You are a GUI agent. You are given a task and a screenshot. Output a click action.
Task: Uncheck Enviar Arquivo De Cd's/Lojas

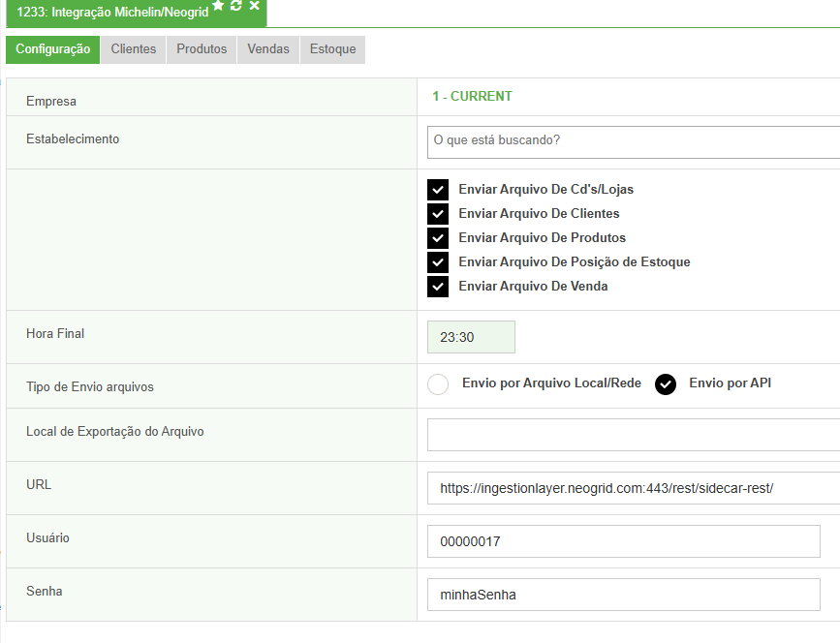(438, 190)
